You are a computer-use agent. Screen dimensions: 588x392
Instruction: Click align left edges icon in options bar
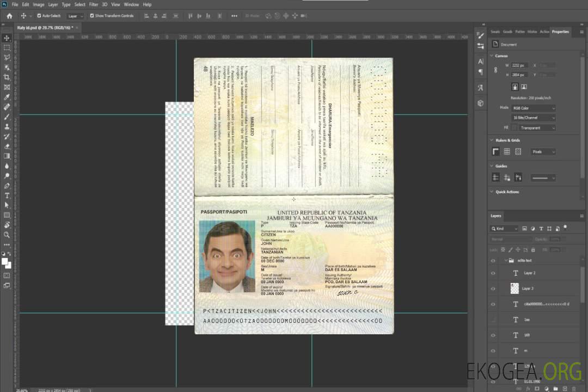[x=146, y=16]
